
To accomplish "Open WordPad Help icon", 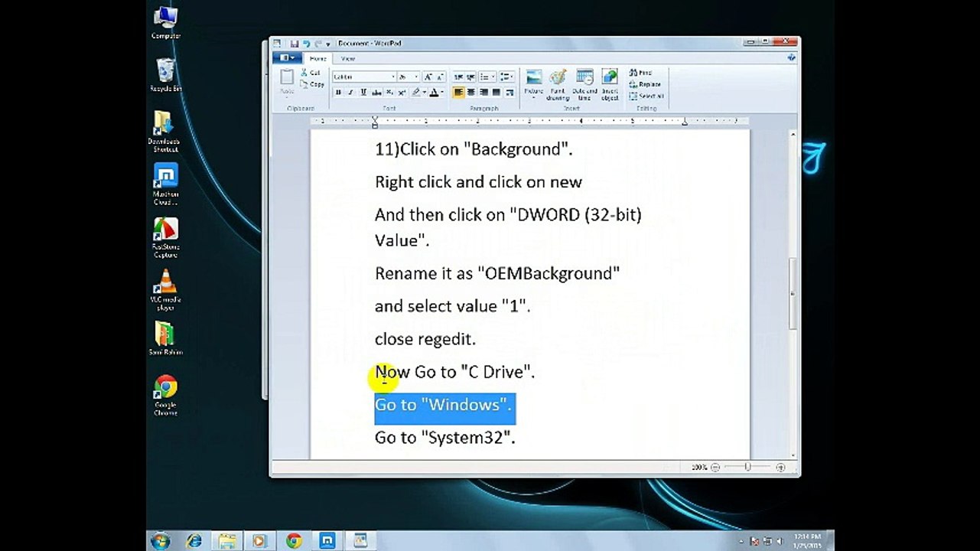I will [x=791, y=57].
